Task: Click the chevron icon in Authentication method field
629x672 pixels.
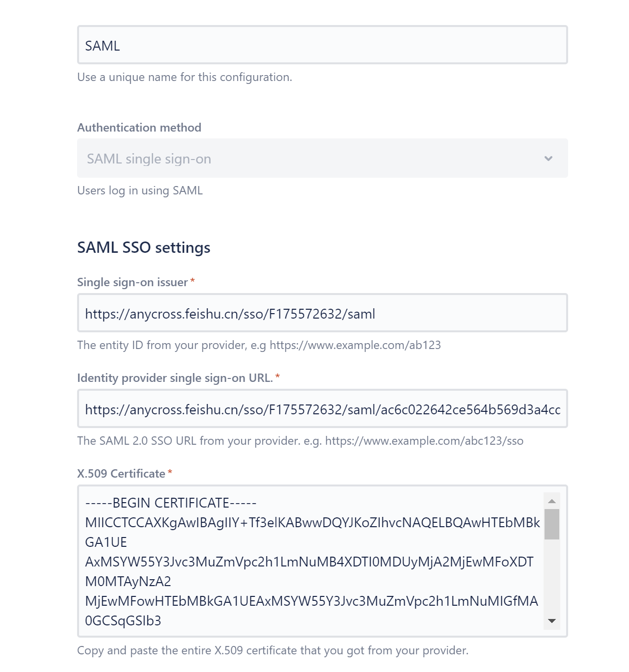Action: [548, 159]
